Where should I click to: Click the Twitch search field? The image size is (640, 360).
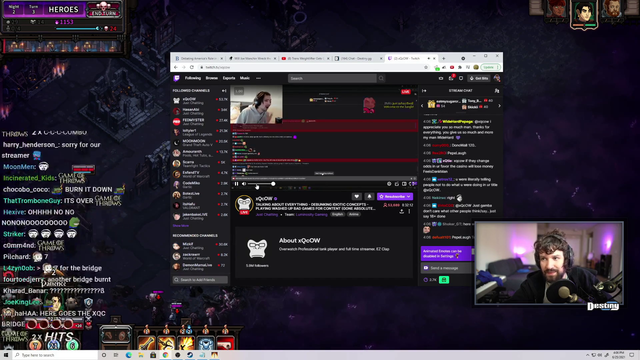(x=332, y=78)
